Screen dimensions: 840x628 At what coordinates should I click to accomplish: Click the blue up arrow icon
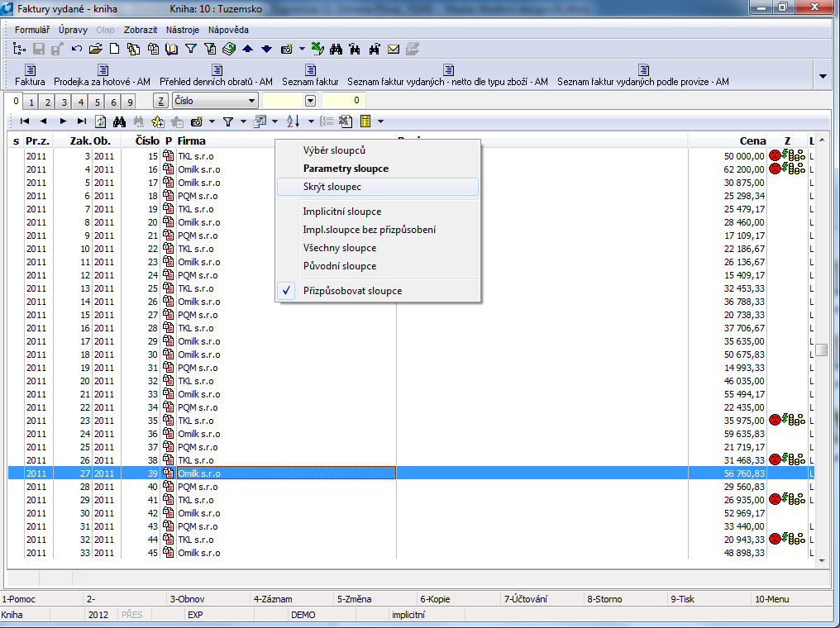click(247, 50)
